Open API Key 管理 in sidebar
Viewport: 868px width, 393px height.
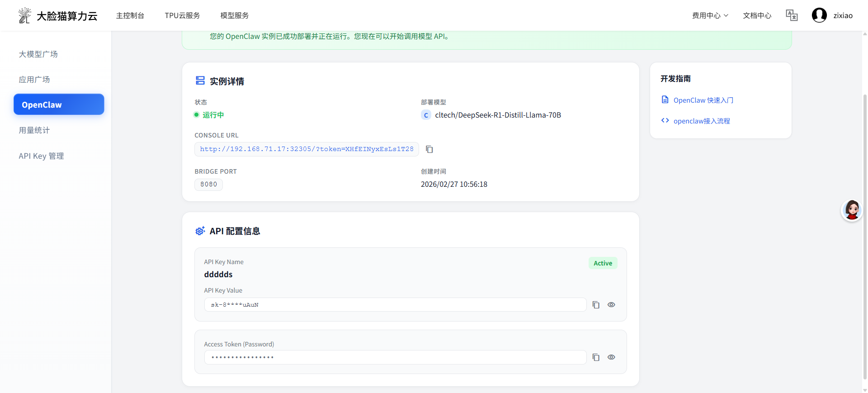click(41, 156)
